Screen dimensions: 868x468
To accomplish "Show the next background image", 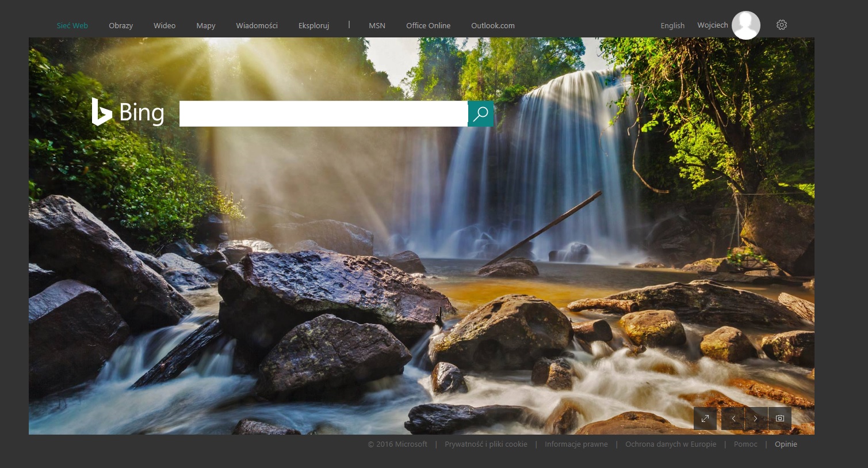I will (x=756, y=418).
